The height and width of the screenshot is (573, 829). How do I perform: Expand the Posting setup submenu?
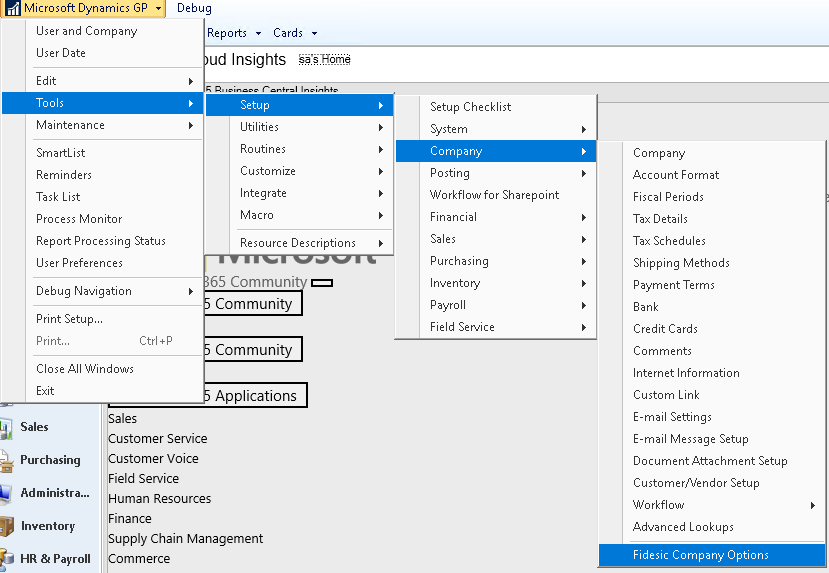(496, 173)
